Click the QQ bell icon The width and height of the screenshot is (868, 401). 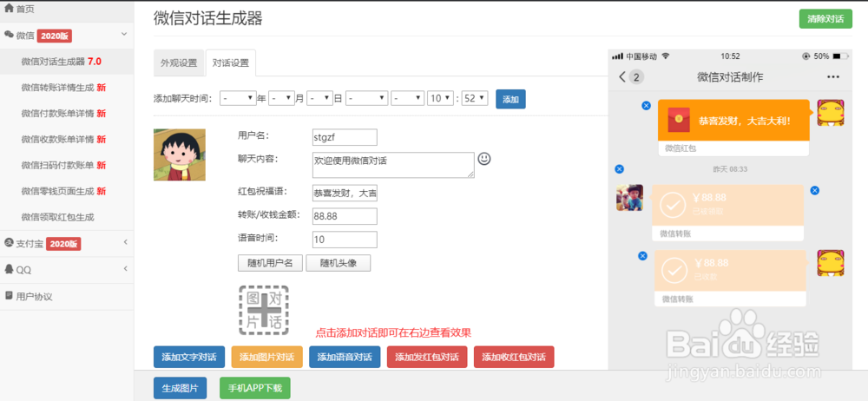[x=9, y=269]
